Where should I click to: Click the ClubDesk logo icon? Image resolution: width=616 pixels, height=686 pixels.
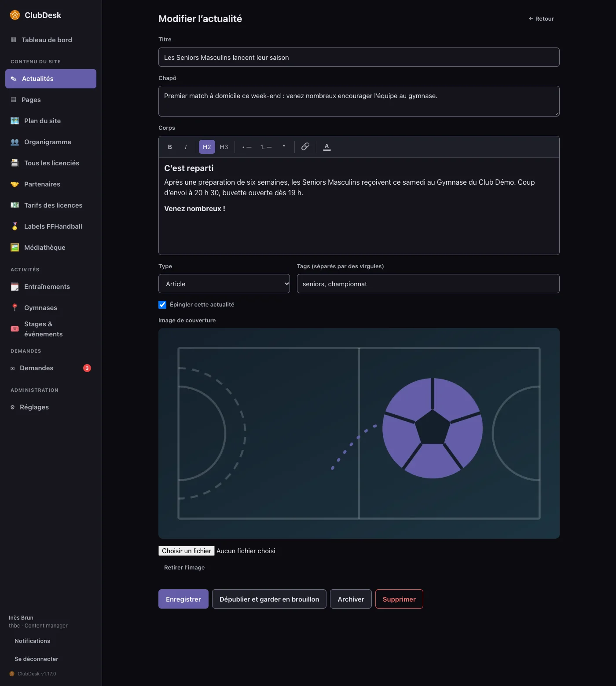coord(15,15)
